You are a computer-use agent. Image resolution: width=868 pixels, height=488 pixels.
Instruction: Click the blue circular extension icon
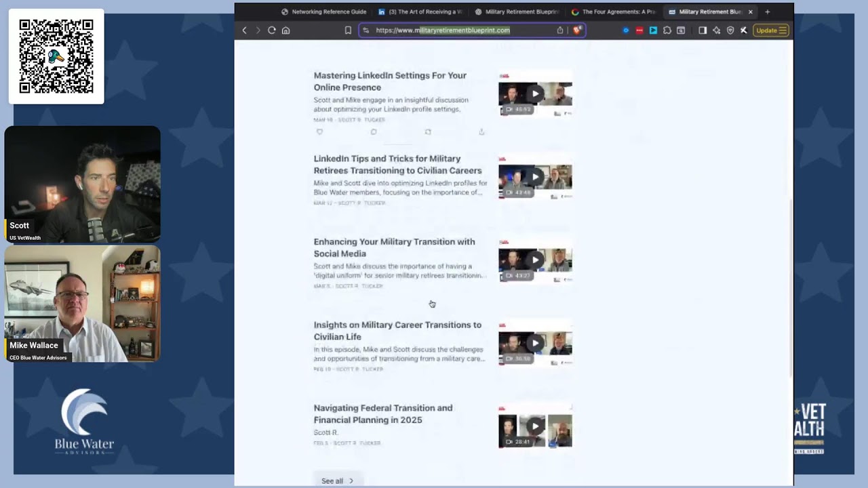click(626, 30)
